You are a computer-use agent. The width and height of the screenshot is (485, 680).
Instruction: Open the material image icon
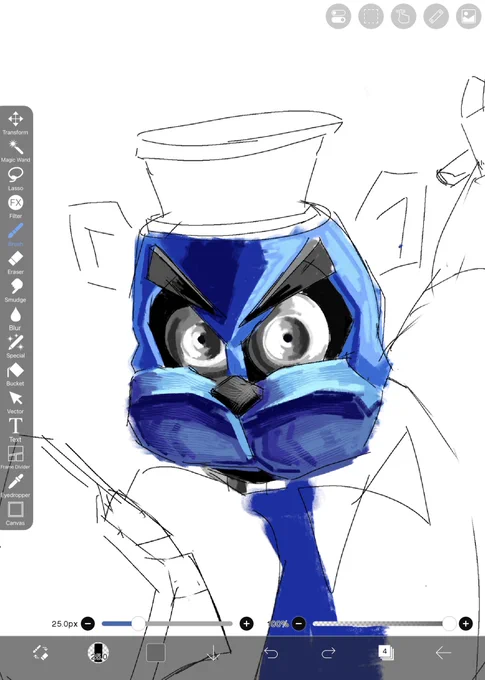pyautogui.click(x=469, y=16)
